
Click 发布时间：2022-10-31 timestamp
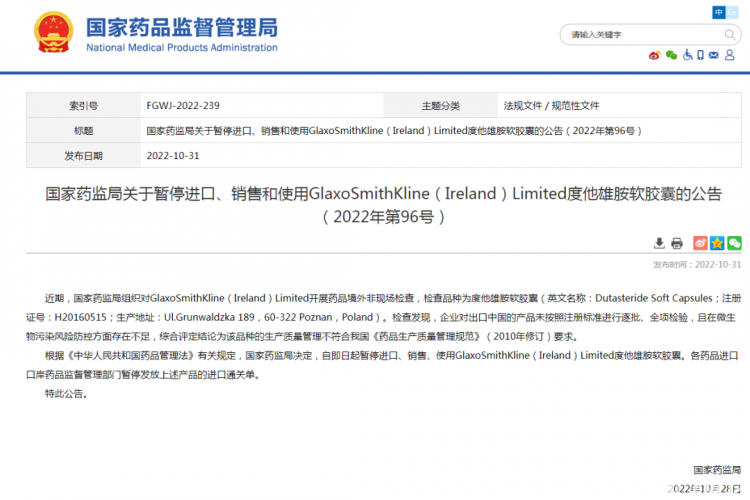[x=697, y=265]
